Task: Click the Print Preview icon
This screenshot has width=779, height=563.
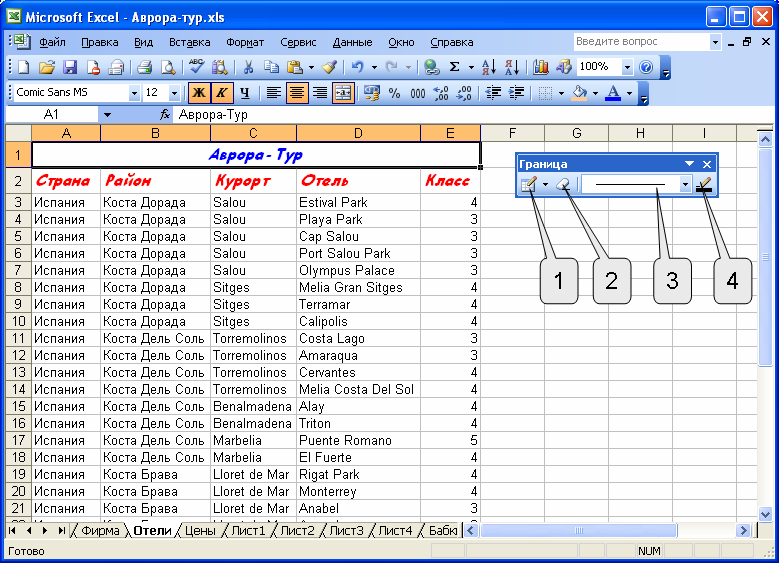Action: pos(168,67)
